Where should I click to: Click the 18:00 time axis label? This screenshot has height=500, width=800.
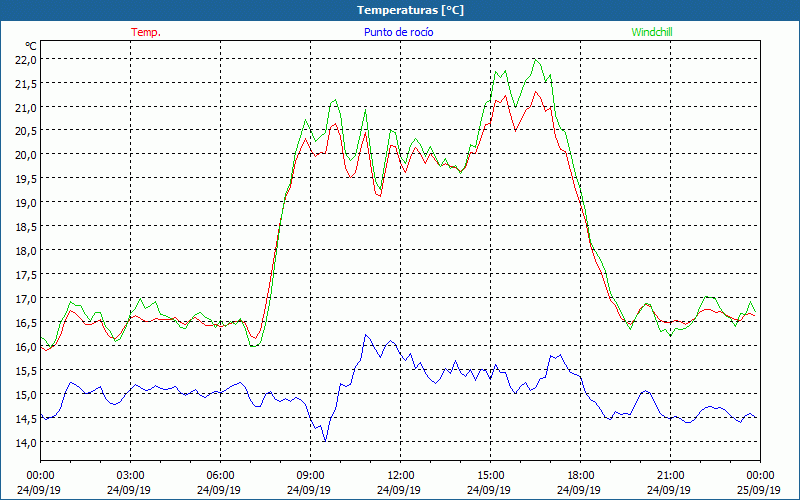click(x=581, y=476)
